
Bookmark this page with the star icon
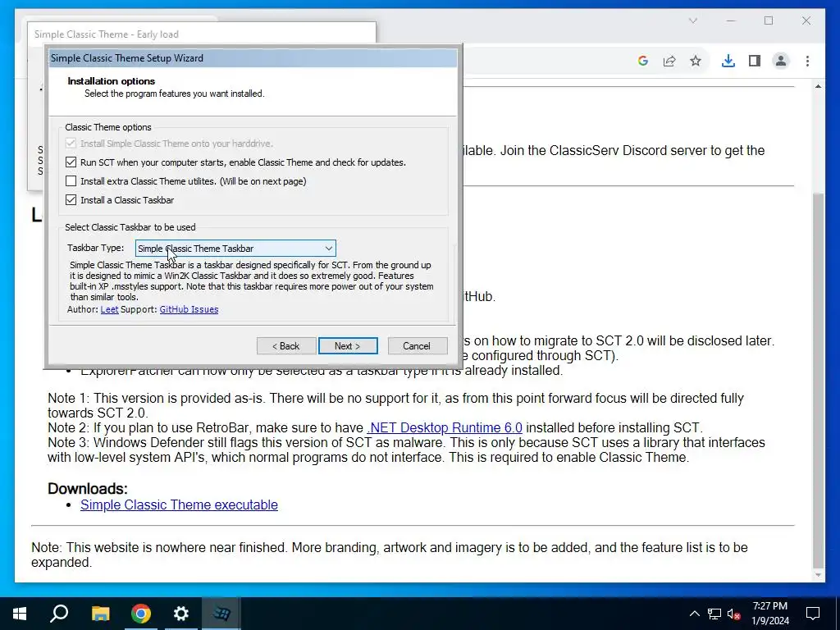(696, 61)
